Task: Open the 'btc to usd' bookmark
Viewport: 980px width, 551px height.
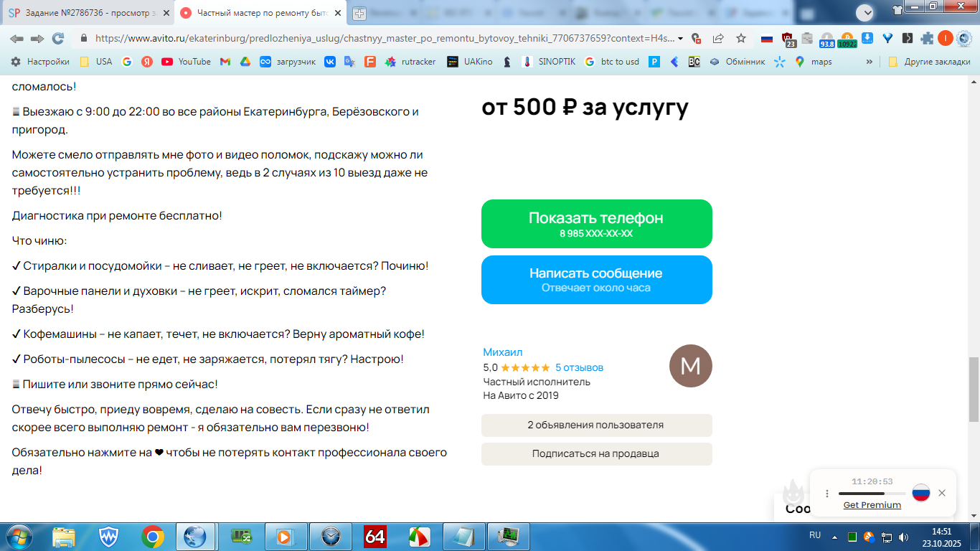Action: 612,62
